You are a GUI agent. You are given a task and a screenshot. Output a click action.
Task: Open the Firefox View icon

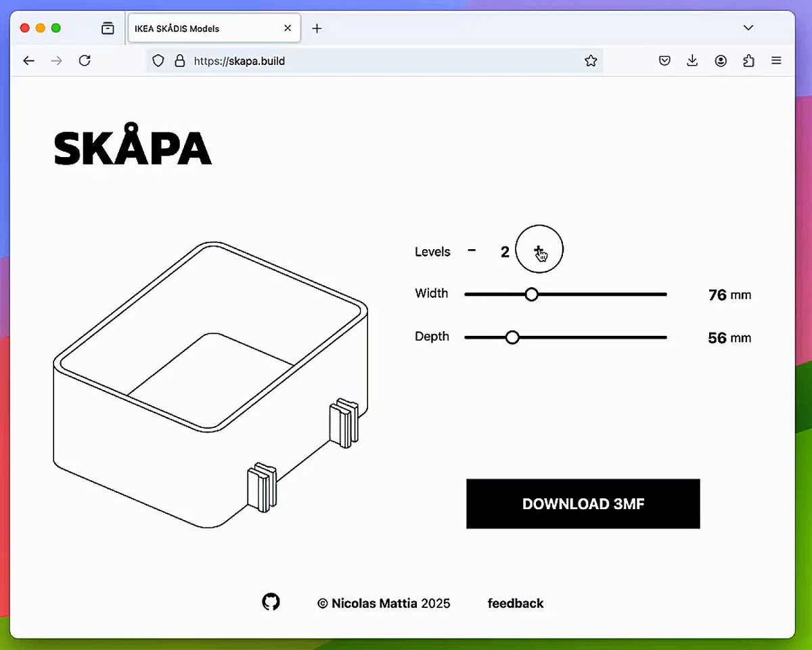[x=108, y=28]
